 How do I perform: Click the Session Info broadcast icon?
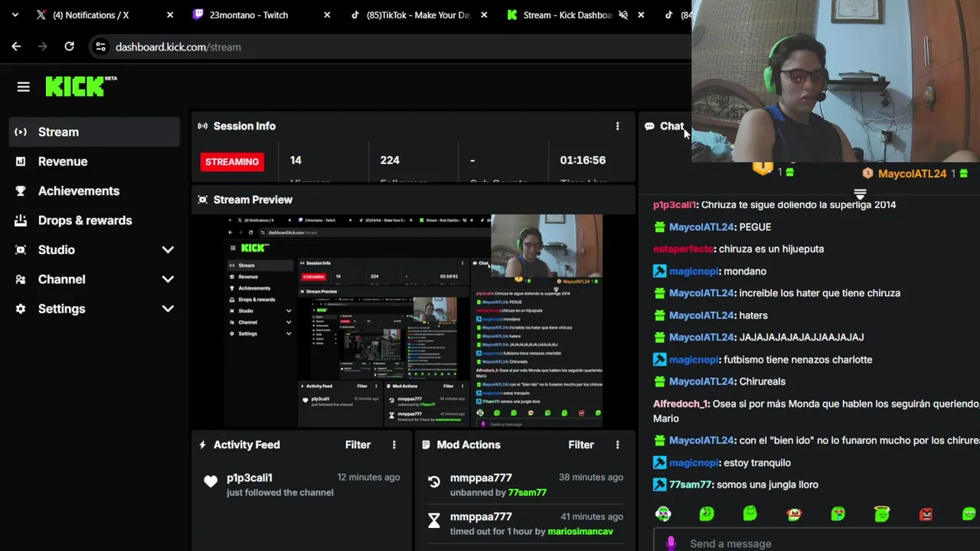click(x=203, y=126)
